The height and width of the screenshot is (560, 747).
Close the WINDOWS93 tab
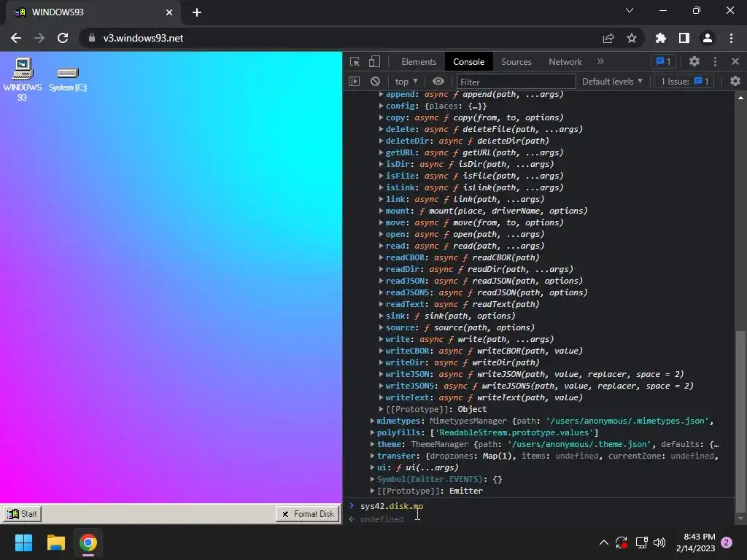click(x=169, y=12)
